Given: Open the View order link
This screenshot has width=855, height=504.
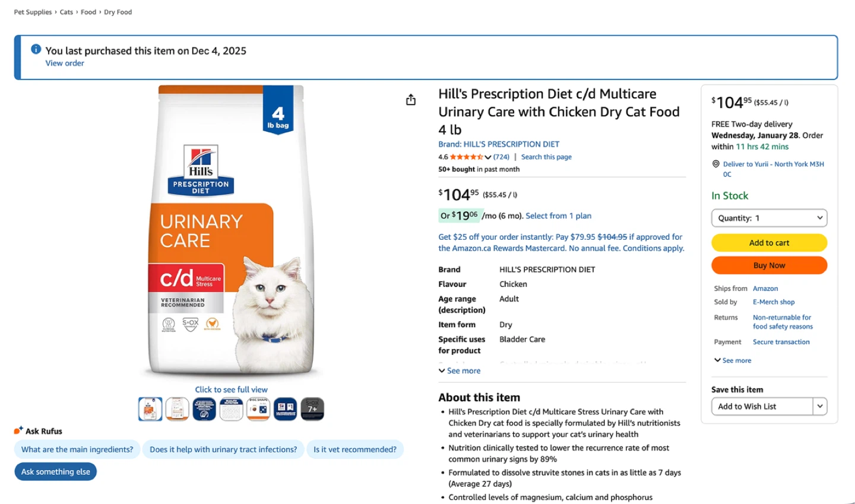Looking at the screenshot, I should [65, 63].
